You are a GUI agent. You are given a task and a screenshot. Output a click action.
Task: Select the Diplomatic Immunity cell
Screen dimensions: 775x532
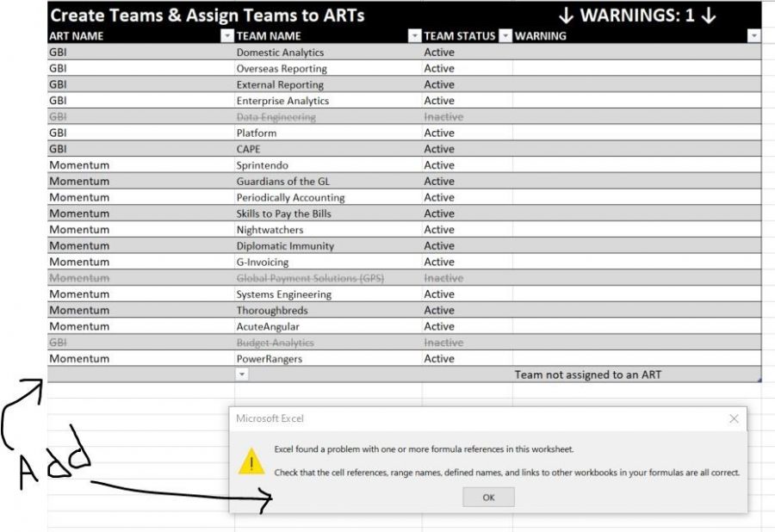click(328, 245)
